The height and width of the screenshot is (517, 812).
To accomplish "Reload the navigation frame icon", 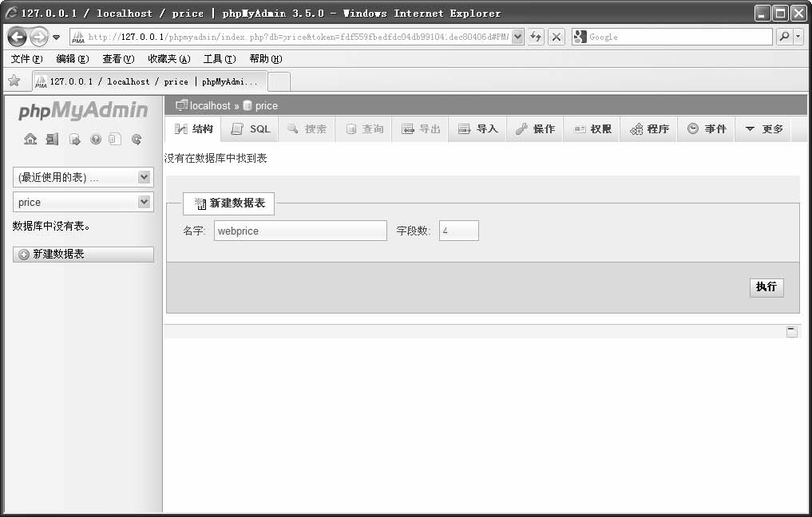I will 137,139.
